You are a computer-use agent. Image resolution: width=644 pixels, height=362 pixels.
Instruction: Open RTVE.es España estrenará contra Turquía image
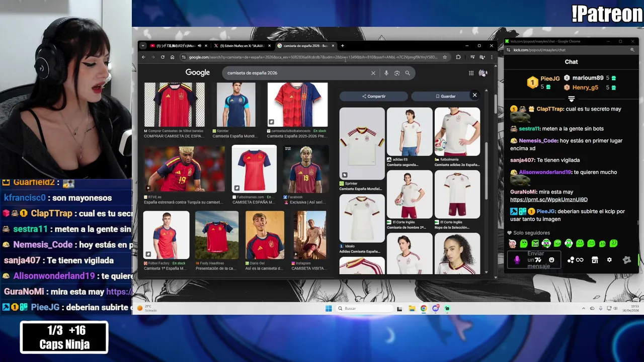(185, 169)
